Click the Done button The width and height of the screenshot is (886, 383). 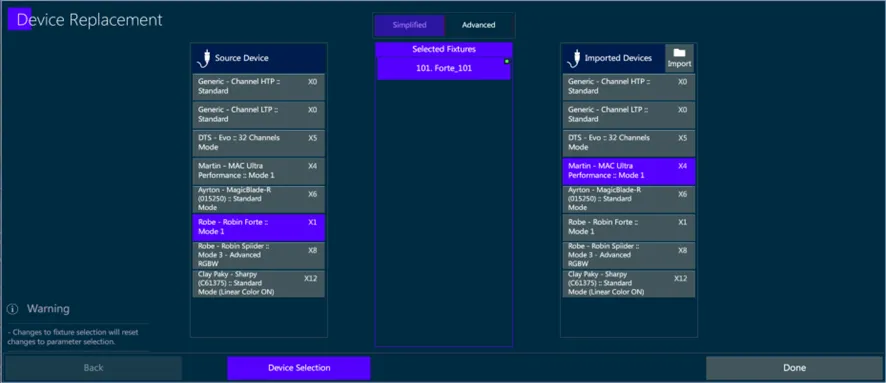click(794, 368)
